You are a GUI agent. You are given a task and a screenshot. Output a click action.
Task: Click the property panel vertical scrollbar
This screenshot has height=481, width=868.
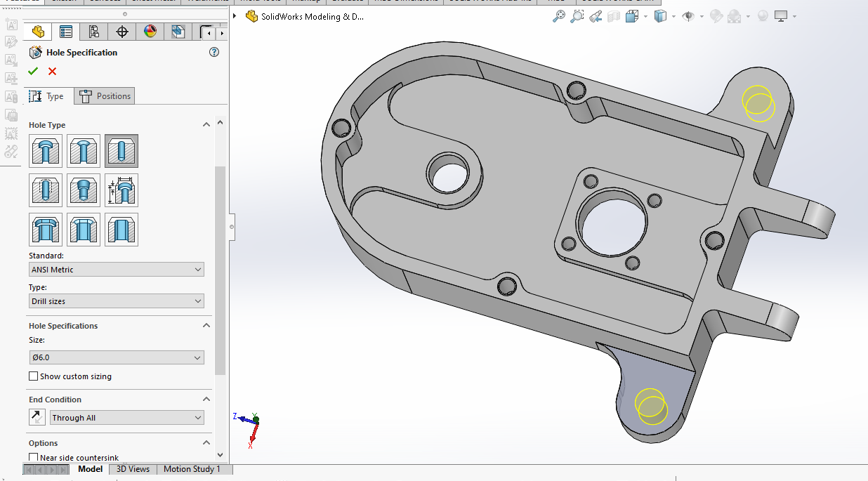pos(221,270)
